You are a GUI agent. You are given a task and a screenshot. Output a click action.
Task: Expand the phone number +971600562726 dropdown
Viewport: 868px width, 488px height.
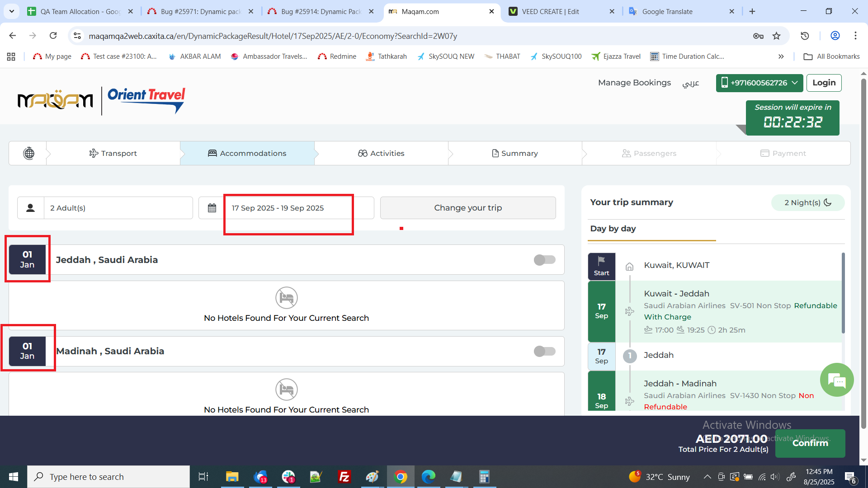click(759, 83)
